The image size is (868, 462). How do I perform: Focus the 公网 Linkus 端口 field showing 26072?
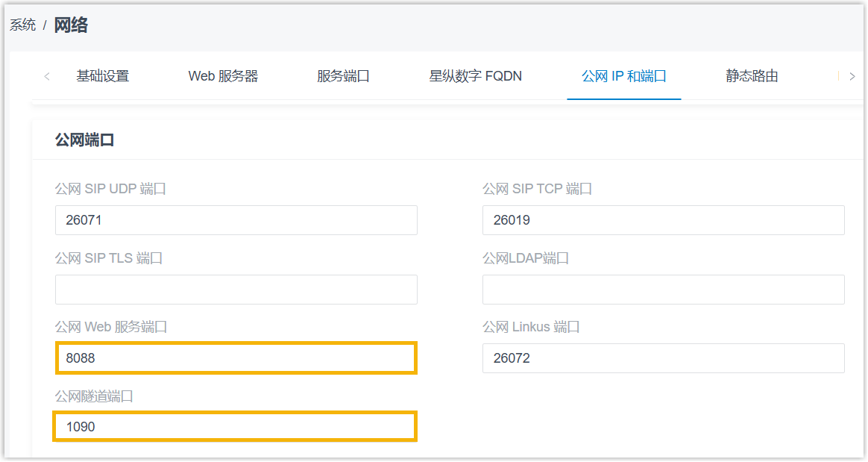pyautogui.click(x=663, y=358)
